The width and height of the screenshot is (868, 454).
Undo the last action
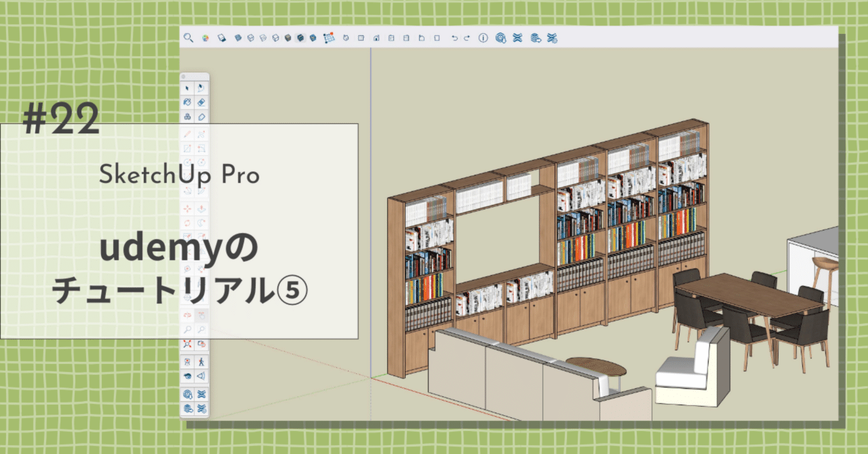click(x=454, y=39)
